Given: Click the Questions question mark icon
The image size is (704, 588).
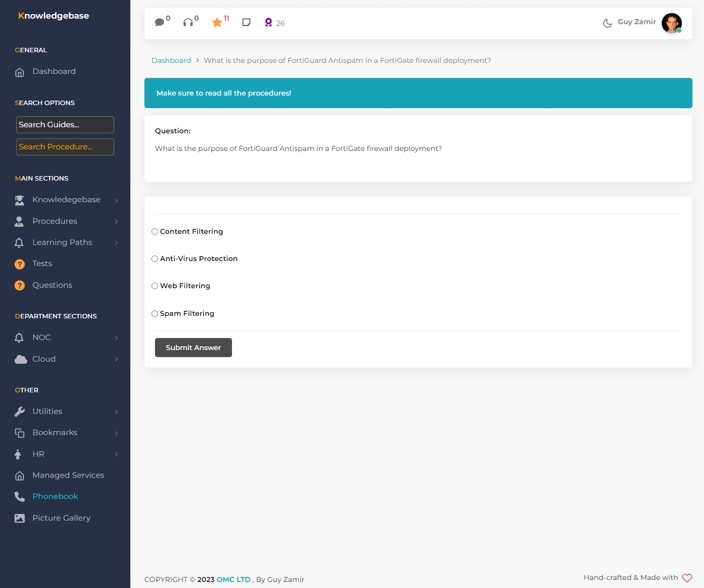Looking at the screenshot, I should (x=20, y=286).
